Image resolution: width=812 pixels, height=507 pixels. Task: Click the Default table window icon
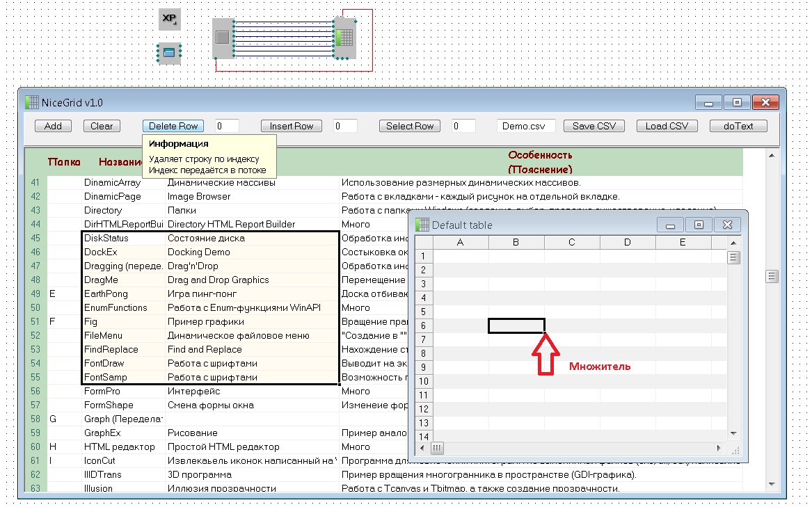tap(422, 225)
